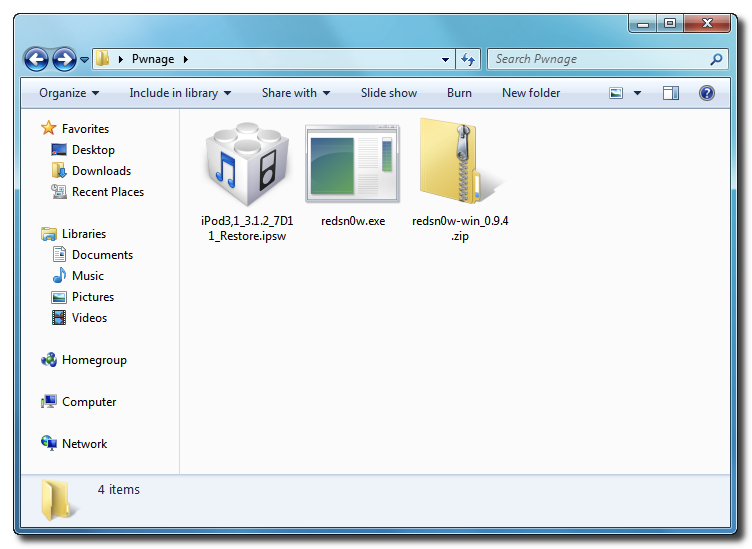The image size is (752, 549).
Task: Click the Forward navigation arrow button
Action: click(x=64, y=59)
